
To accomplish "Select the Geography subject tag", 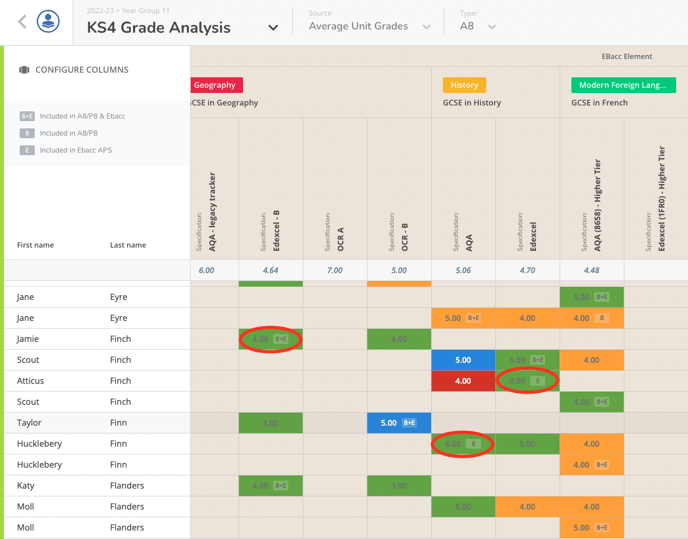I will point(215,86).
